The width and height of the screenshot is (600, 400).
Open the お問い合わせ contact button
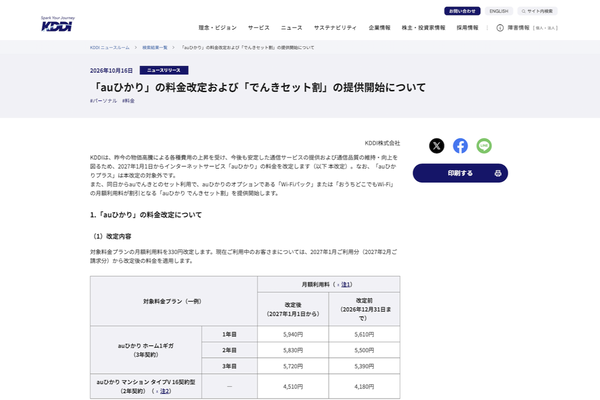point(462,11)
